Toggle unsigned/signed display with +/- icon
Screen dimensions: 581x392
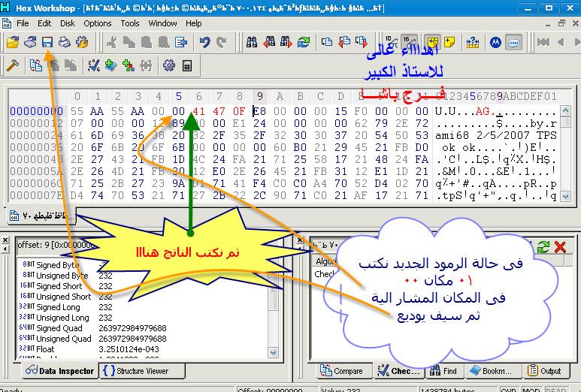tap(432, 42)
